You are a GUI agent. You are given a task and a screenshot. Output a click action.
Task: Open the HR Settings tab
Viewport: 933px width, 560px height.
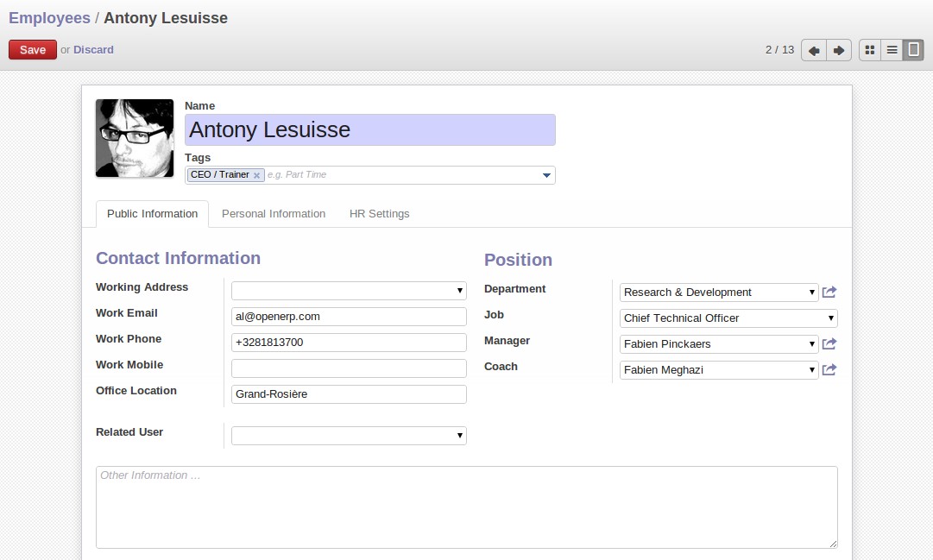(x=379, y=214)
